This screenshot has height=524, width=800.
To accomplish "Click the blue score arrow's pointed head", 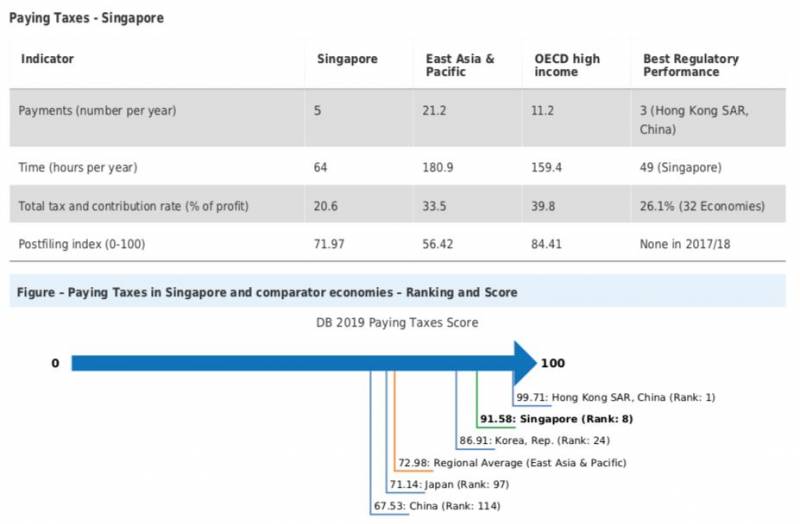I will coord(525,362).
